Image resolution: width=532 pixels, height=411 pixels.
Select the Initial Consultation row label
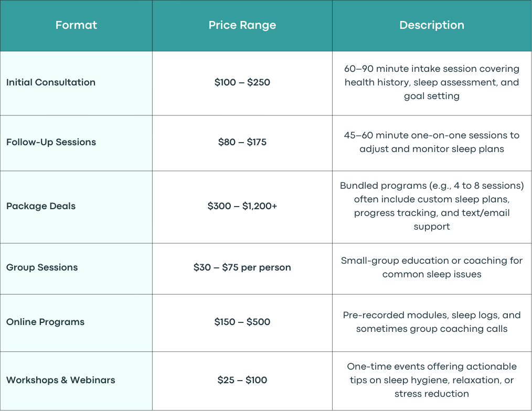point(51,82)
